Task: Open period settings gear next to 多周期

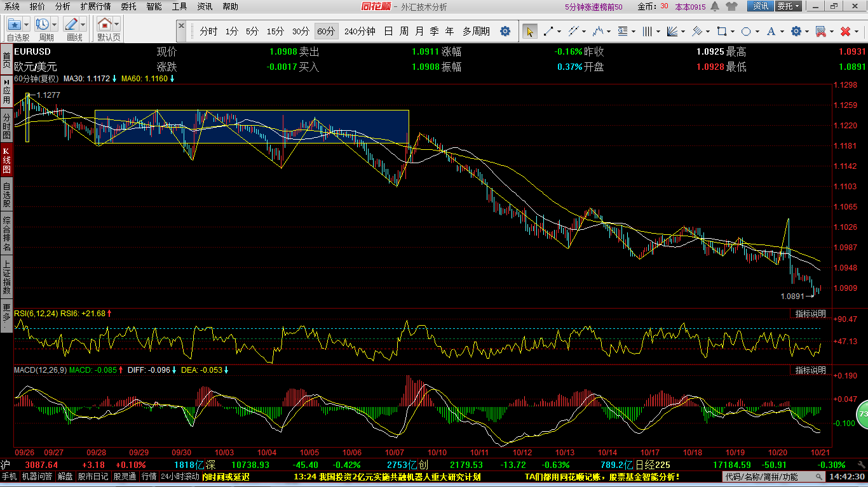Action: [x=505, y=31]
